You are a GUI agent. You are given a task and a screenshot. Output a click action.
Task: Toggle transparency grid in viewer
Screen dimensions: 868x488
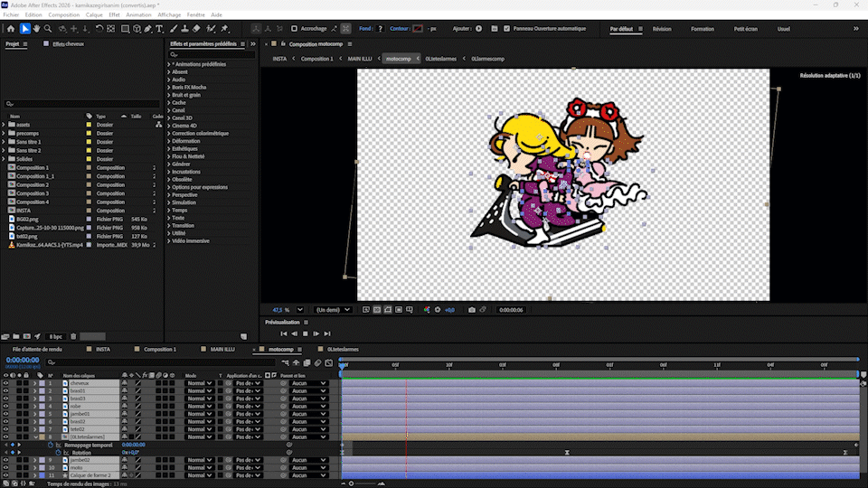click(x=377, y=310)
